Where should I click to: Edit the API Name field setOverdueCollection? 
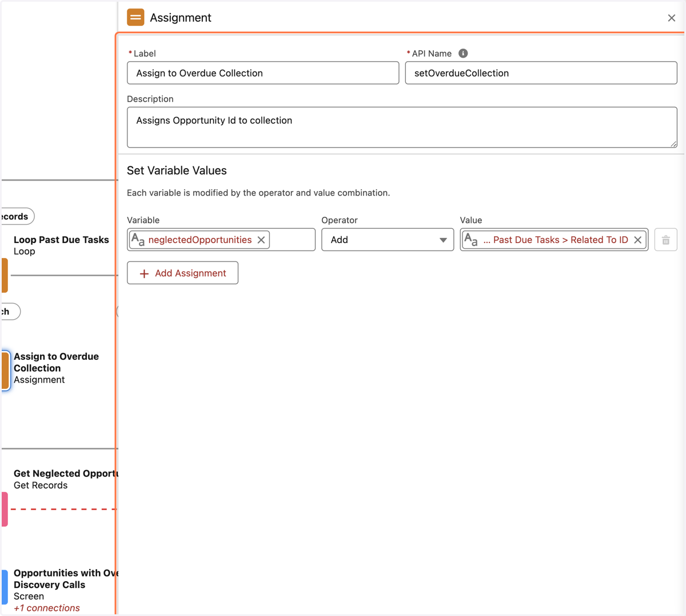pos(541,73)
